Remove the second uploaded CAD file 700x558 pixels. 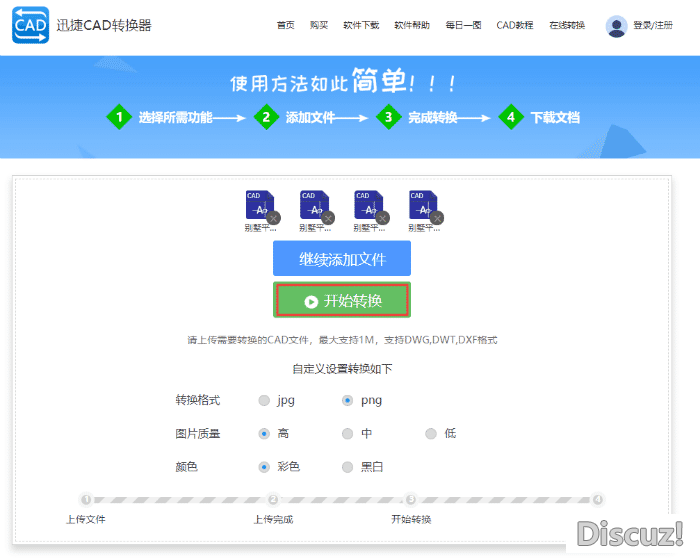[x=328, y=217]
